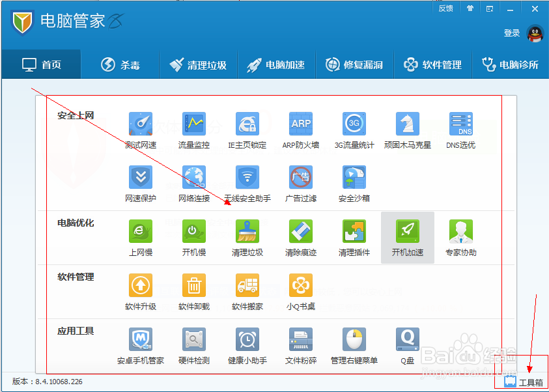Open the 小Q书桌 tool

click(x=301, y=292)
